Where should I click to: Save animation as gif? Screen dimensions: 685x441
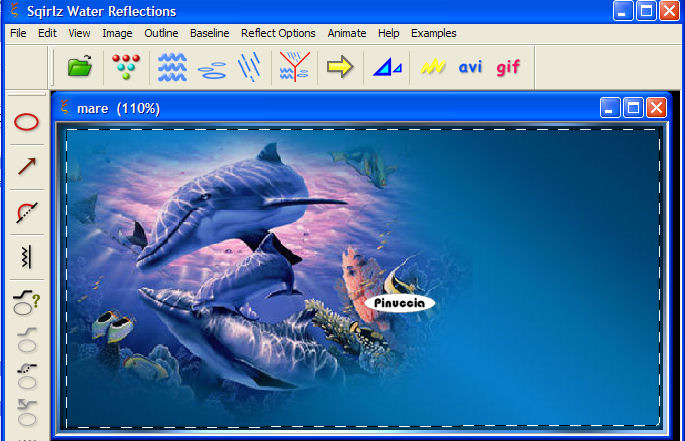tap(508, 68)
